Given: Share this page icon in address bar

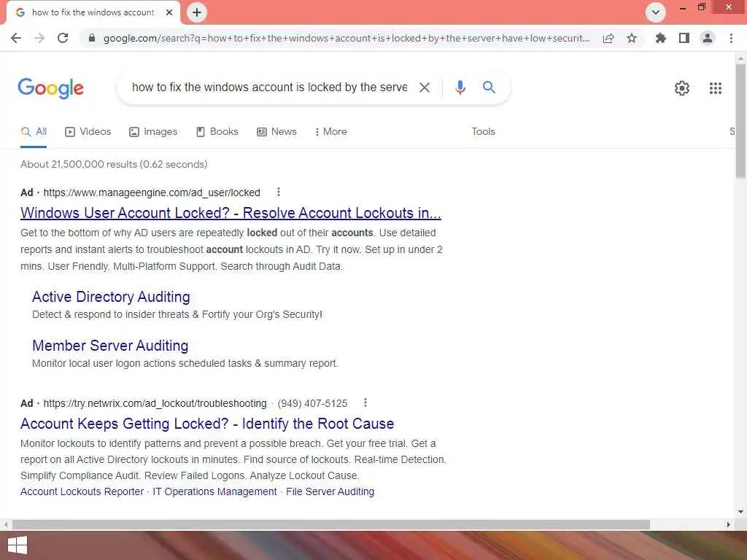Looking at the screenshot, I should coord(608,38).
